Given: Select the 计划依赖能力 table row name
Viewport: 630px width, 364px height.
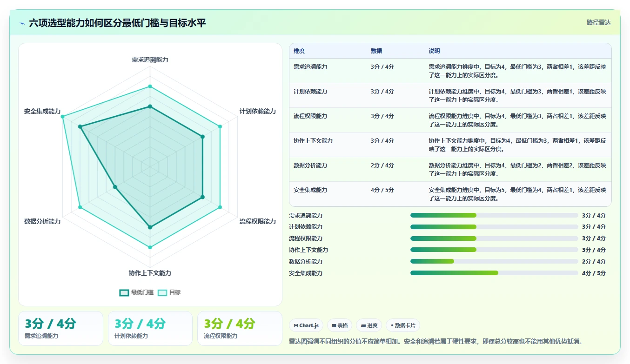Looking at the screenshot, I should (x=310, y=92).
